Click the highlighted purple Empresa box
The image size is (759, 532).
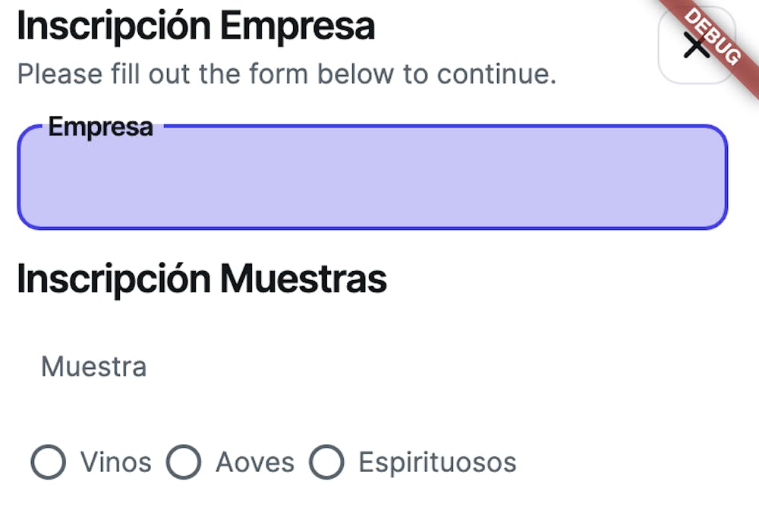click(372, 182)
